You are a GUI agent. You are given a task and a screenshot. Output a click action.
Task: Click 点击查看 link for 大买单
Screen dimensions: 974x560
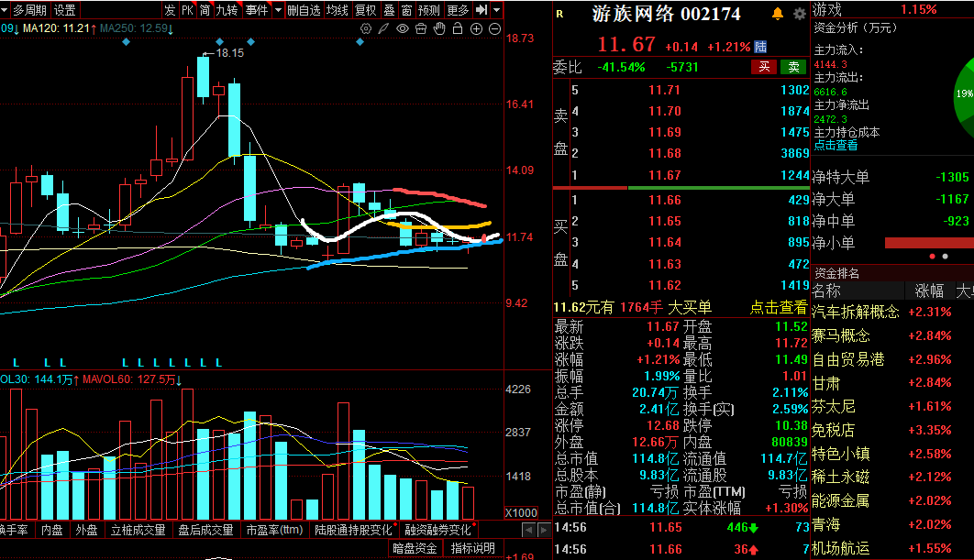tap(779, 307)
